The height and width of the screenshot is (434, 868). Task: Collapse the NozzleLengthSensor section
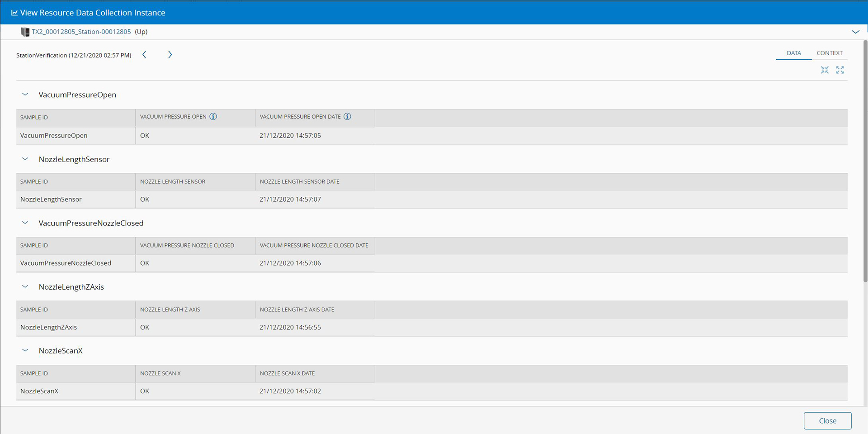coord(25,159)
